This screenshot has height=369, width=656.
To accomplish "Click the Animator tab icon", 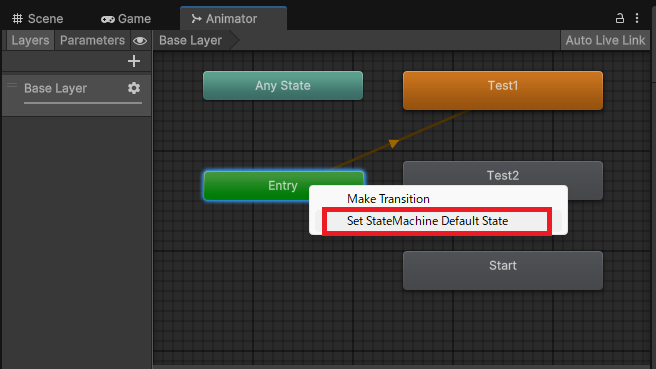I will (x=196, y=18).
